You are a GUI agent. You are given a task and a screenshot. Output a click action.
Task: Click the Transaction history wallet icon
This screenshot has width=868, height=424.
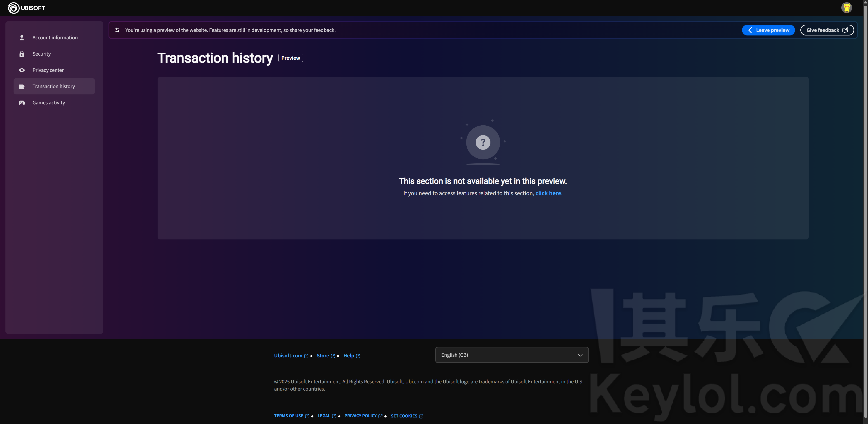(x=22, y=86)
